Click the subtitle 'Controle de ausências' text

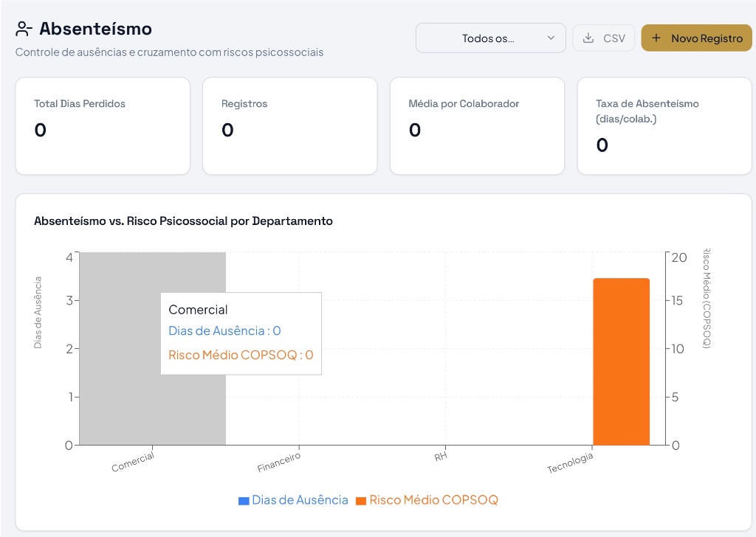[x=169, y=52]
